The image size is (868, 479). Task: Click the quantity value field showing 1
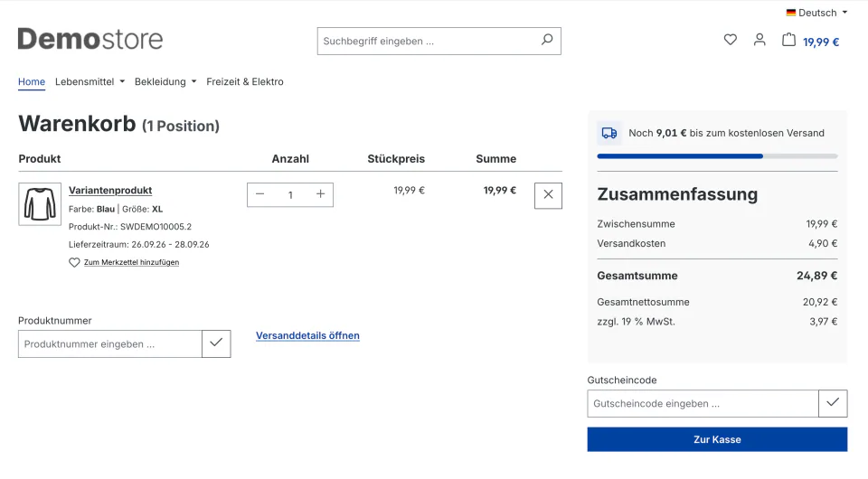point(290,194)
